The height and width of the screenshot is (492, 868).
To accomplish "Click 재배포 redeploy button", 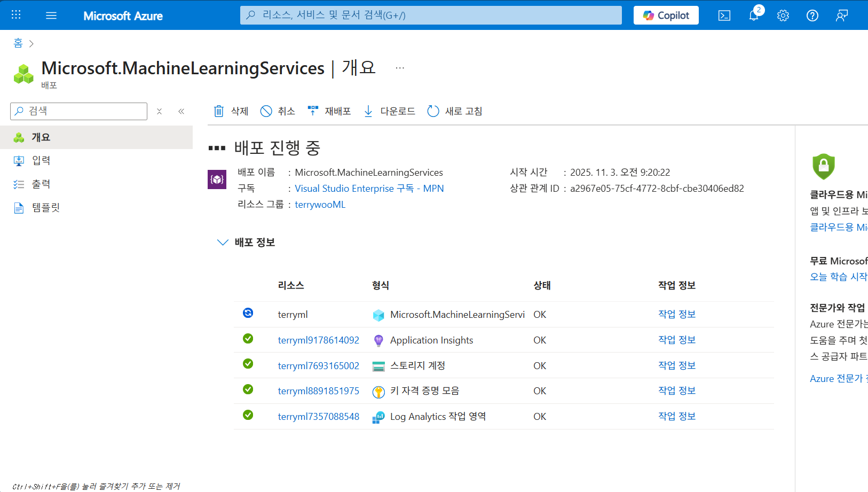I will tap(329, 111).
